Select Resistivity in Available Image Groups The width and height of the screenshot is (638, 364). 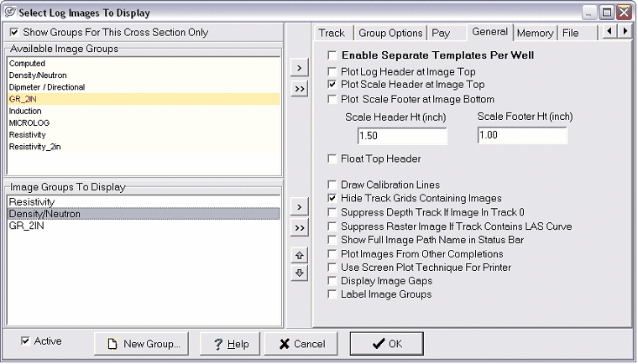pos(144,135)
